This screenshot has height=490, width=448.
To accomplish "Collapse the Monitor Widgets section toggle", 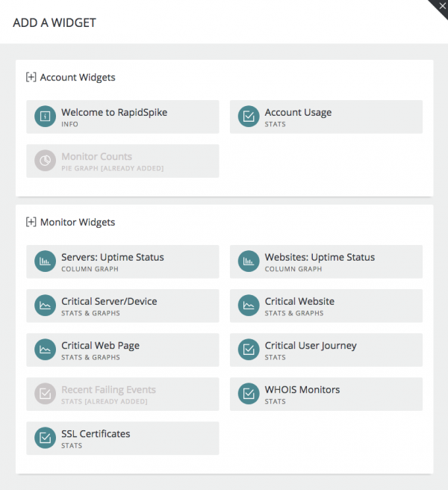I will tap(31, 222).
